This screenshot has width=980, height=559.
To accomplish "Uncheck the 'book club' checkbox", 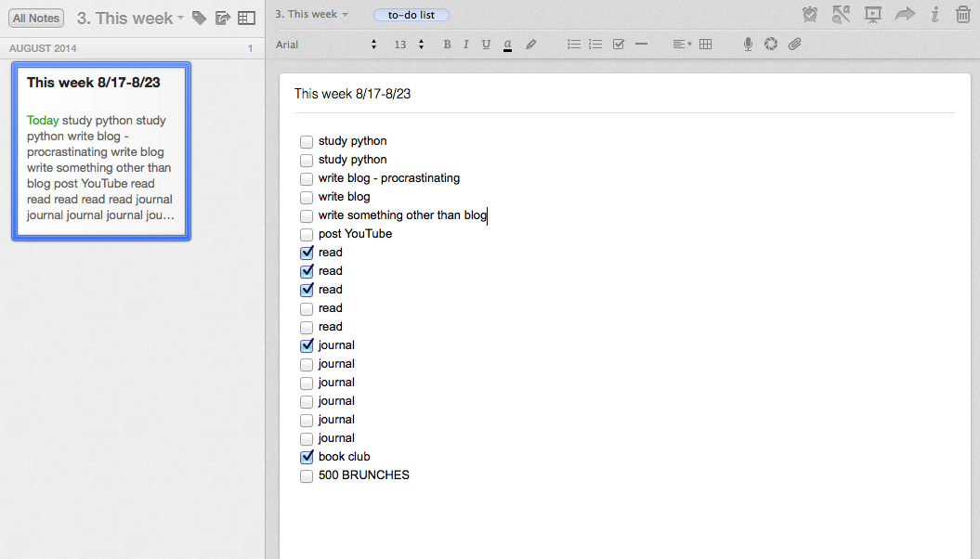I will (307, 457).
